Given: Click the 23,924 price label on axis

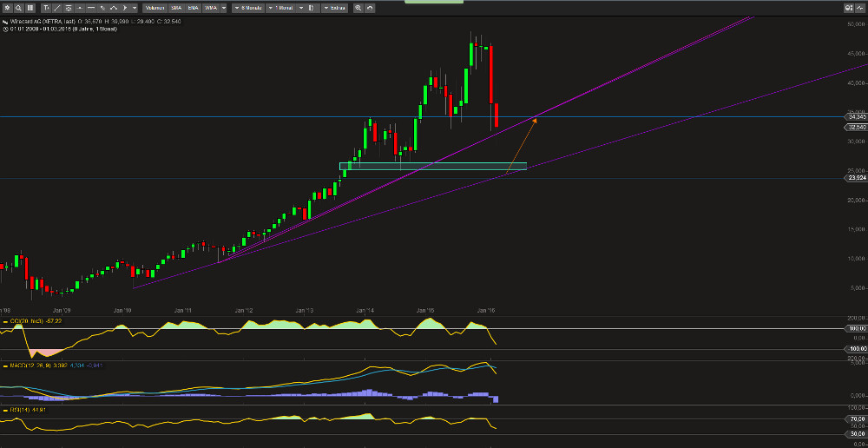Looking at the screenshot, I should [856, 178].
